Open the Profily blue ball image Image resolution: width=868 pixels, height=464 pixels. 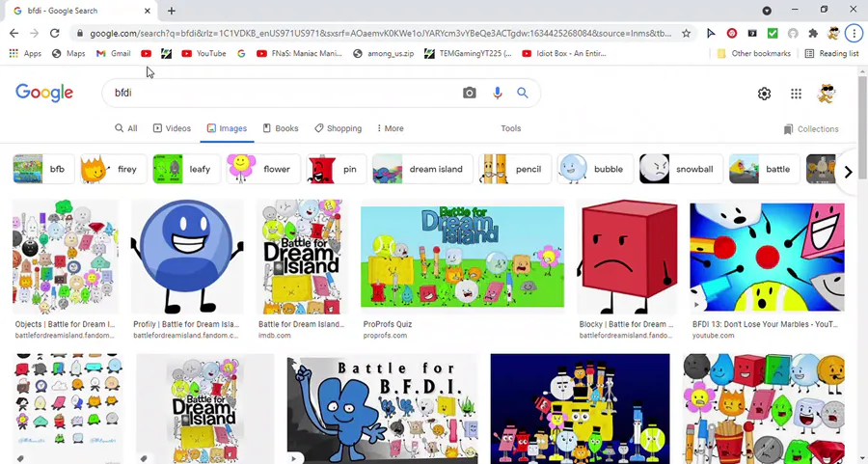(187, 257)
